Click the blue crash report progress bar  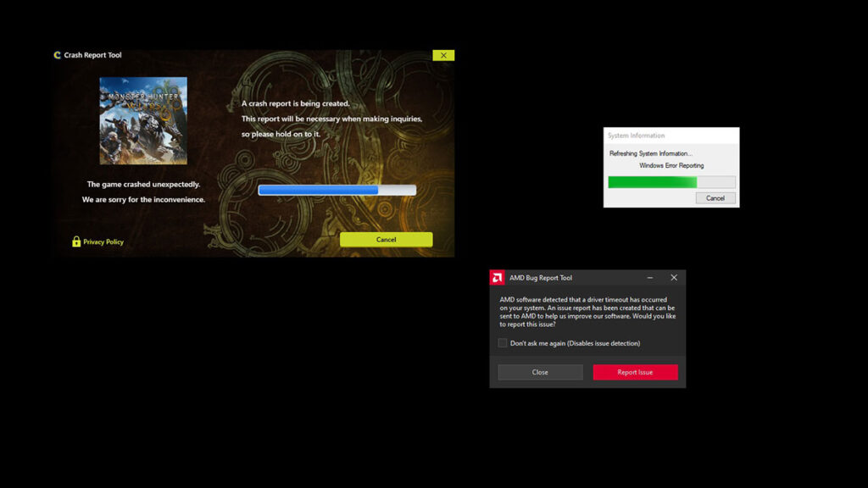337,190
